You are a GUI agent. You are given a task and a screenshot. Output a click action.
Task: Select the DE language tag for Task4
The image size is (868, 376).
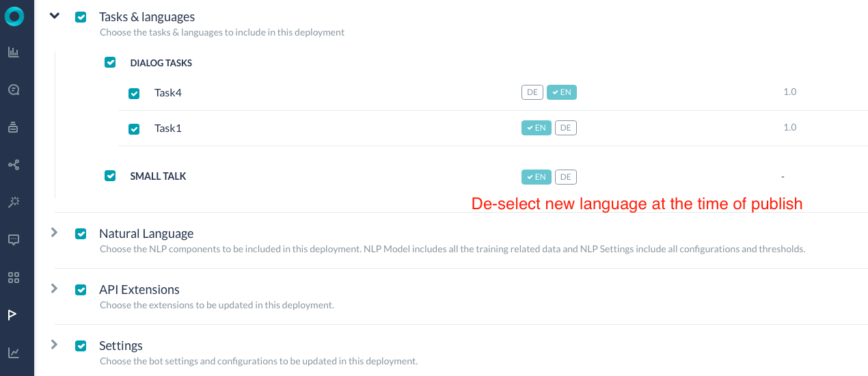pyautogui.click(x=532, y=92)
